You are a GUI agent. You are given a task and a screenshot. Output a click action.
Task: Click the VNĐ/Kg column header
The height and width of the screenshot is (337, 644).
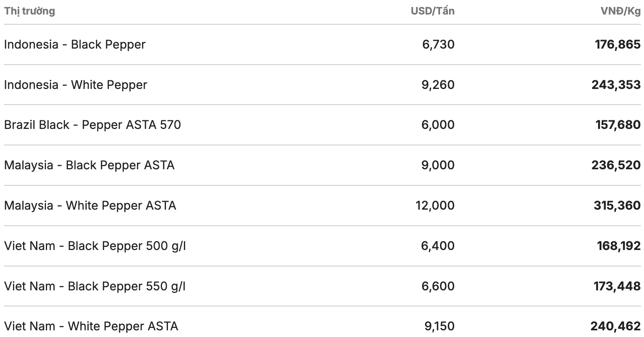(620, 11)
